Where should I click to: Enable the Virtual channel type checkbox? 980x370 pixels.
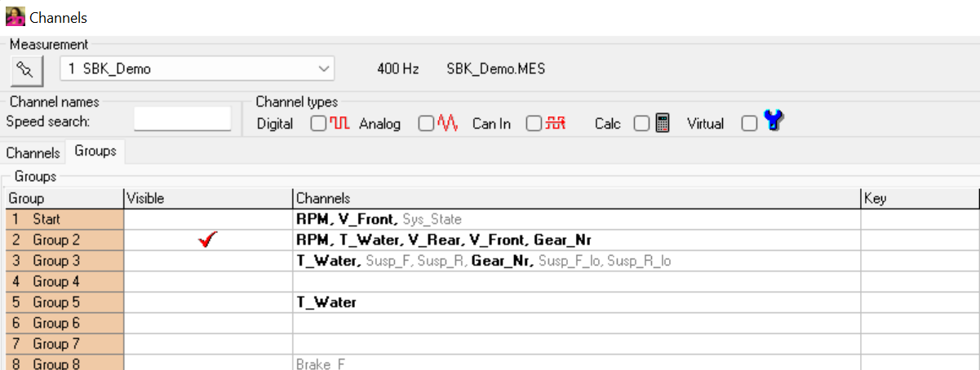(749, 124)
